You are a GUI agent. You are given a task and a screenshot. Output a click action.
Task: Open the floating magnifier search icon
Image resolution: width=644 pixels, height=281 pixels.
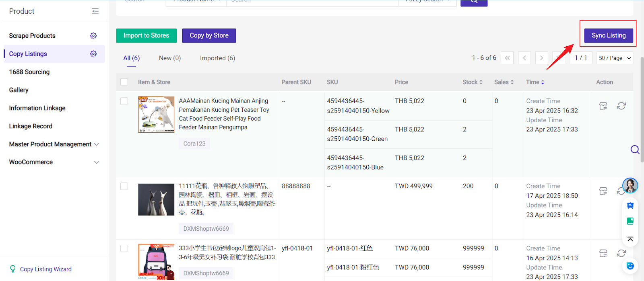[x=635, y=150]
